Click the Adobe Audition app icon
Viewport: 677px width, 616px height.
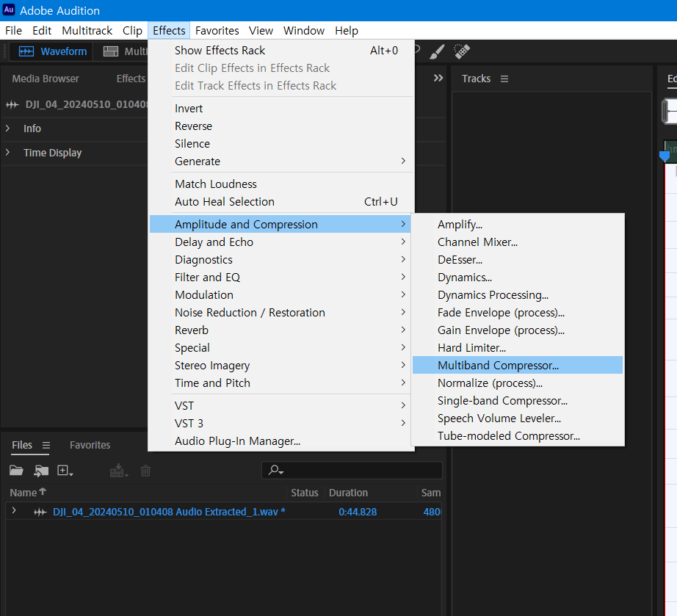pyautogui.click(x=9, y=10)
